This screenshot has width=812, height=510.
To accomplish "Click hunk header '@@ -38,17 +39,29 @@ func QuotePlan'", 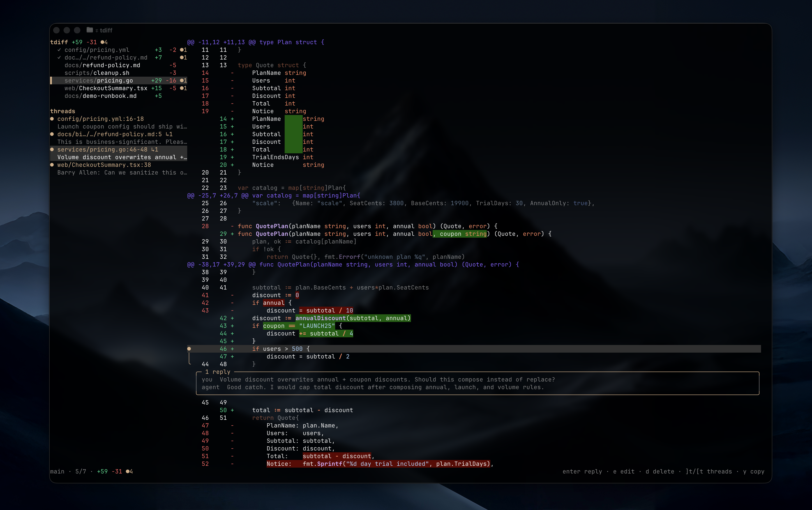I will [353, 265].
